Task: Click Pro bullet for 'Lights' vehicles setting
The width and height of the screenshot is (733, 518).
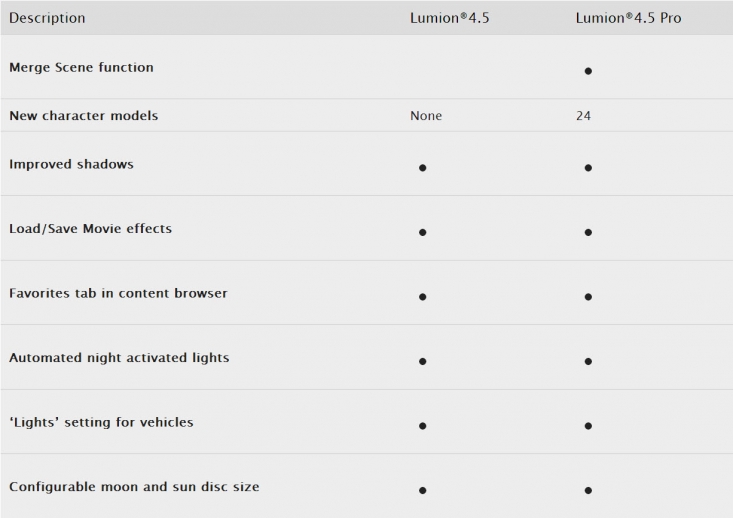Action: (588, 425)
